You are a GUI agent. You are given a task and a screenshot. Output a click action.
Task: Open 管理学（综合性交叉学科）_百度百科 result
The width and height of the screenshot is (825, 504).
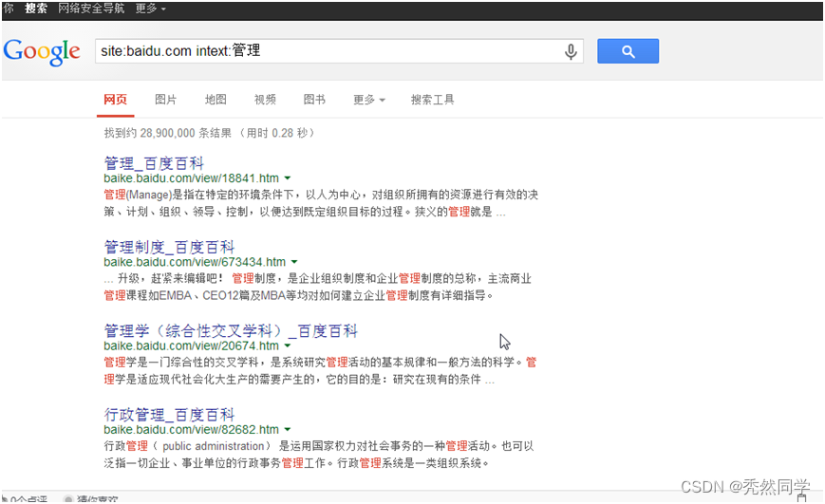(x=231, y=330)
